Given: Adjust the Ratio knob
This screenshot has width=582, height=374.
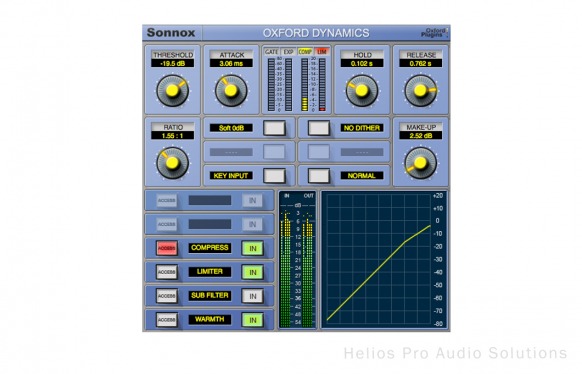Looking at the screenshot, I should point(173,163).
